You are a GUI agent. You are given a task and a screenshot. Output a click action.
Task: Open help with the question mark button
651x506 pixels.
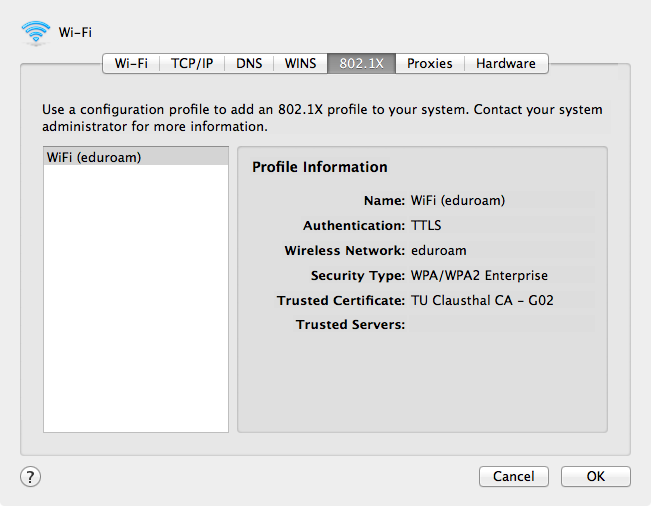tap(30, 476)
